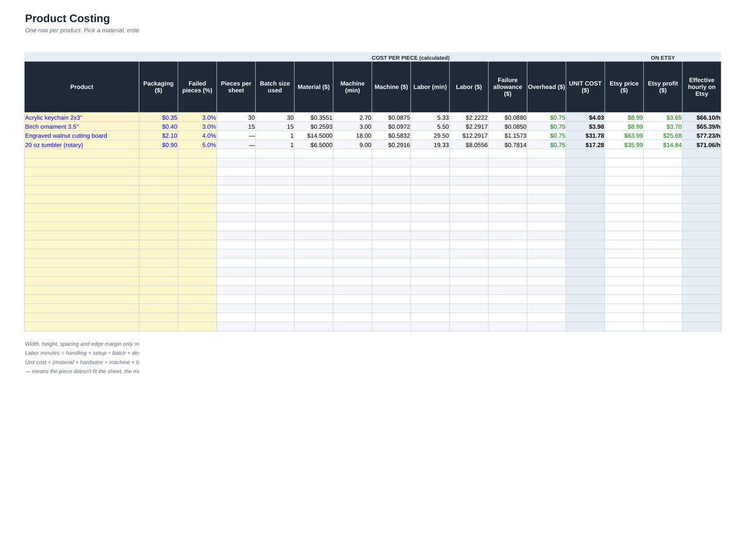This screenshot has height=560, width=747.
Task: Select the 'ON ETSY' group header
Action: [663, 58]
